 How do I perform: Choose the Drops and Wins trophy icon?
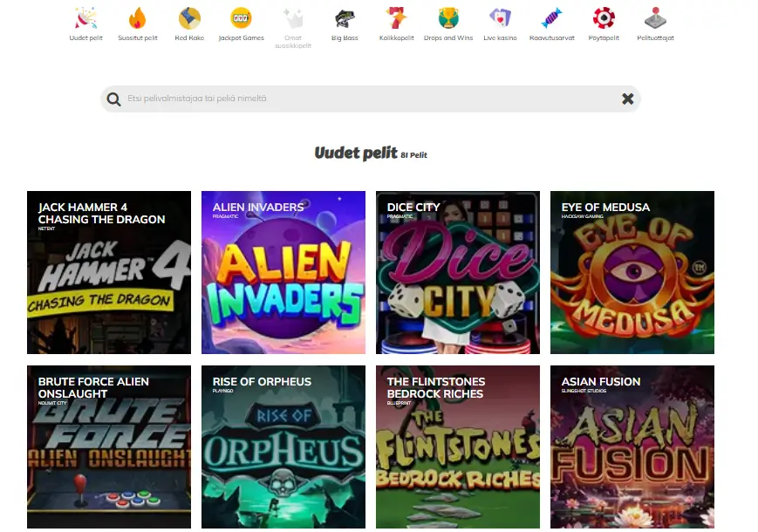[448, 18]
